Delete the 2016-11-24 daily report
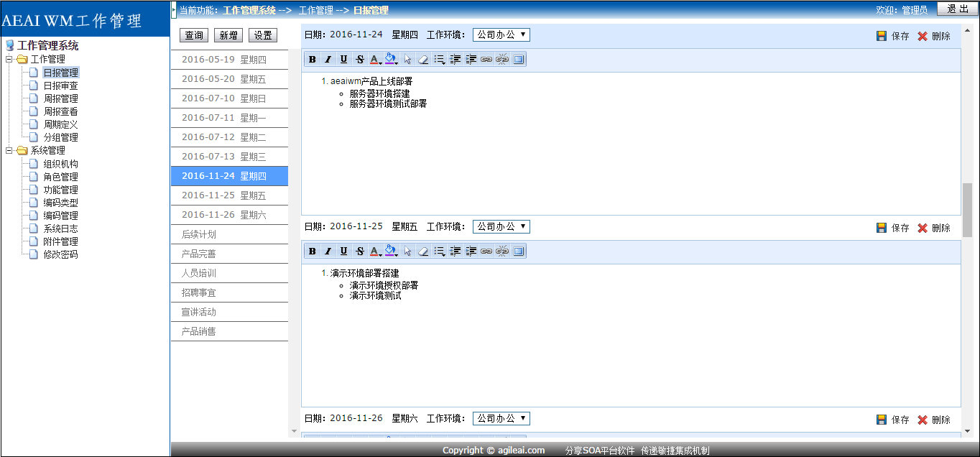 coord(934,36)
